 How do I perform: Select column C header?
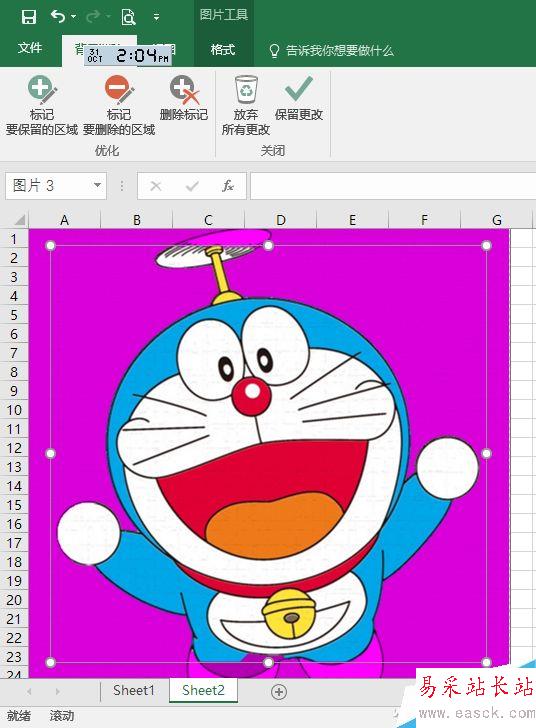[209, 219]
